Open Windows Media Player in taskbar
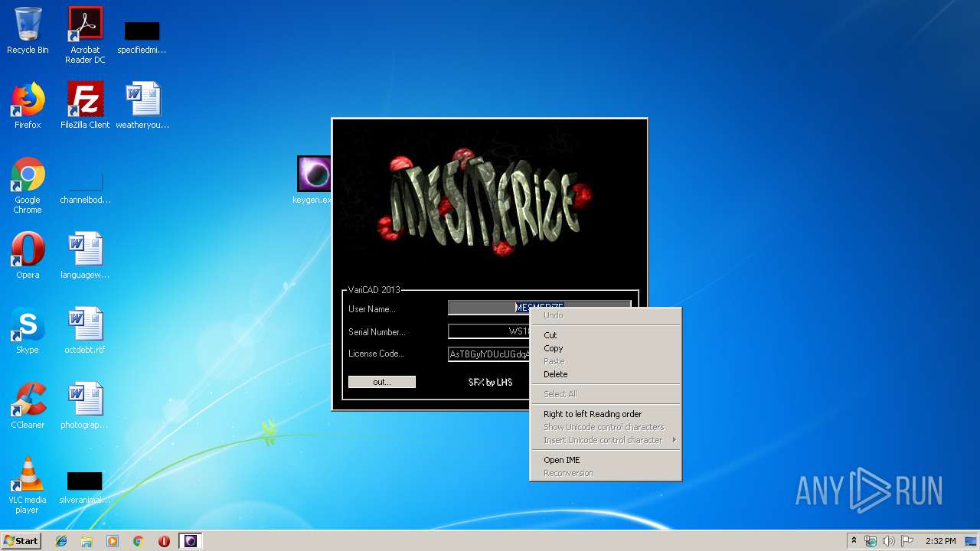 [113, 541]
